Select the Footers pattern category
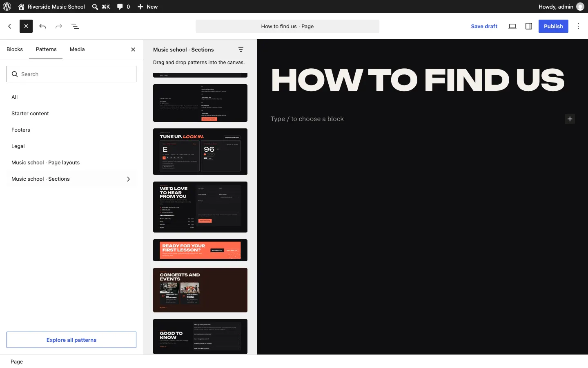 click(71, 130)
